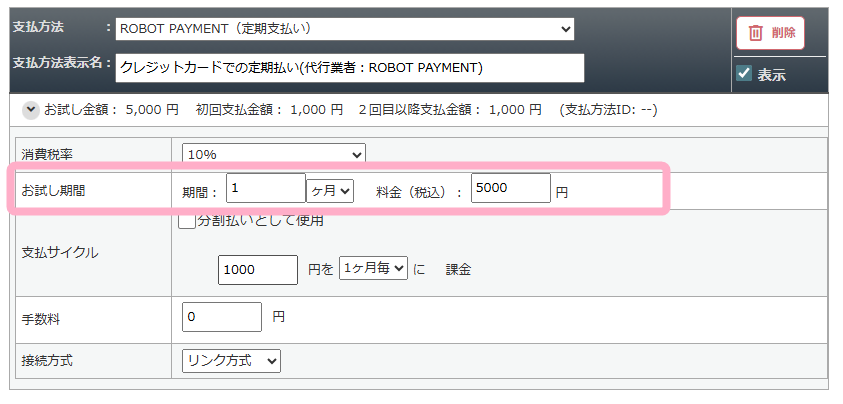Click the payment amount field showing 1000
843x404 pixels.
(257, 269)
